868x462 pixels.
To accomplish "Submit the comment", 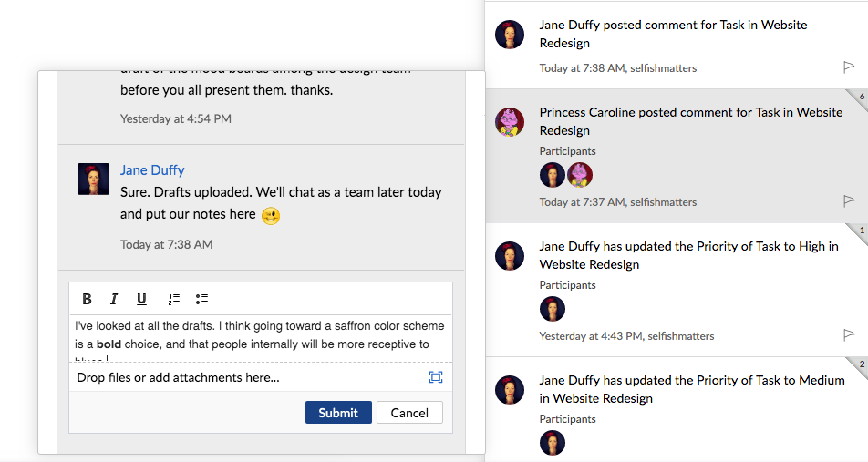I will click(338, 413).
